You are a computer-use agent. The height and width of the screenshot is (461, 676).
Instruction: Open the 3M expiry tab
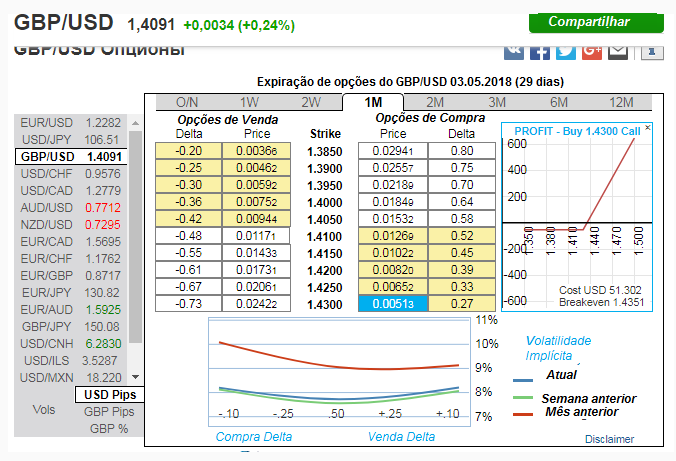(497, 102)
